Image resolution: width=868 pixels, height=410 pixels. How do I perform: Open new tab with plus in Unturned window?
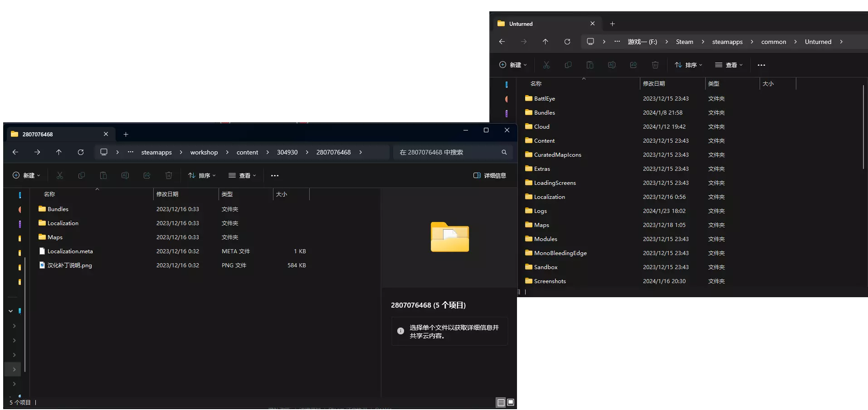pos(612,24)
